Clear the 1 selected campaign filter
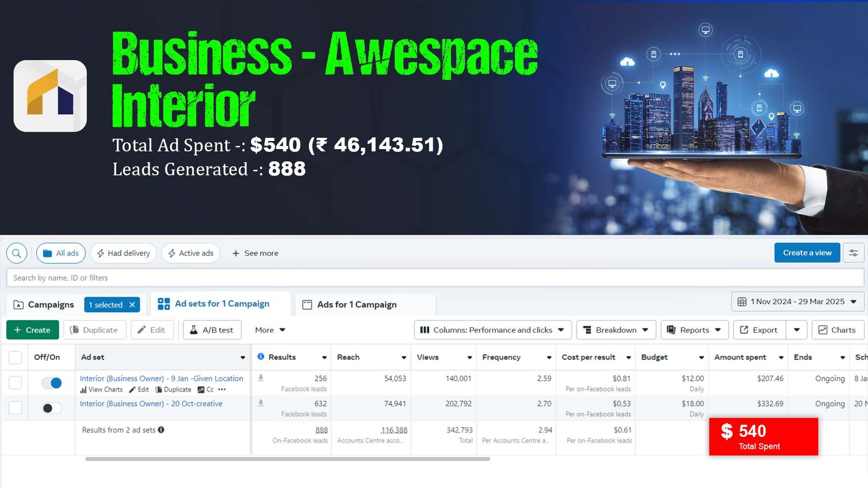Image resolution: width=868 pixels, height=488 pixels. tap(132, 305)
